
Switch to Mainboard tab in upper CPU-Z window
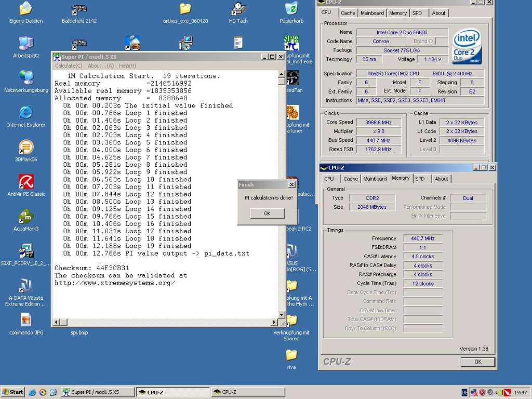click(372, 13)
